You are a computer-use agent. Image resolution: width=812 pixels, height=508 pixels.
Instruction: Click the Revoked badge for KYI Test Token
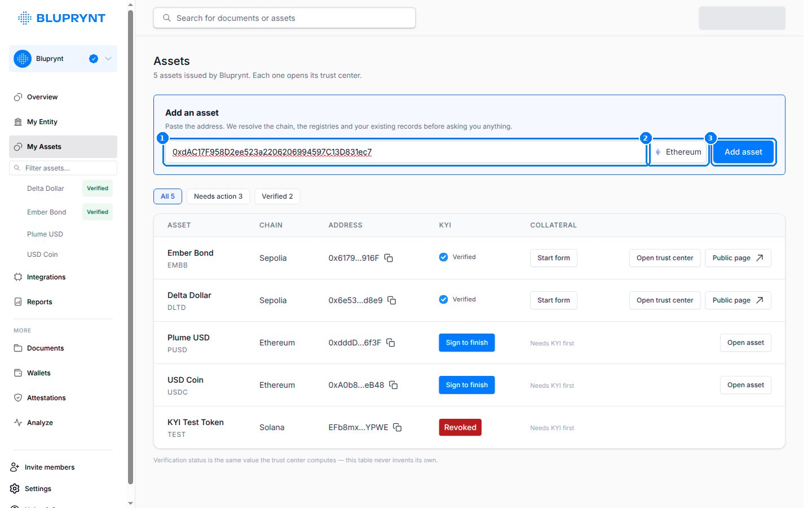[460, 427]
